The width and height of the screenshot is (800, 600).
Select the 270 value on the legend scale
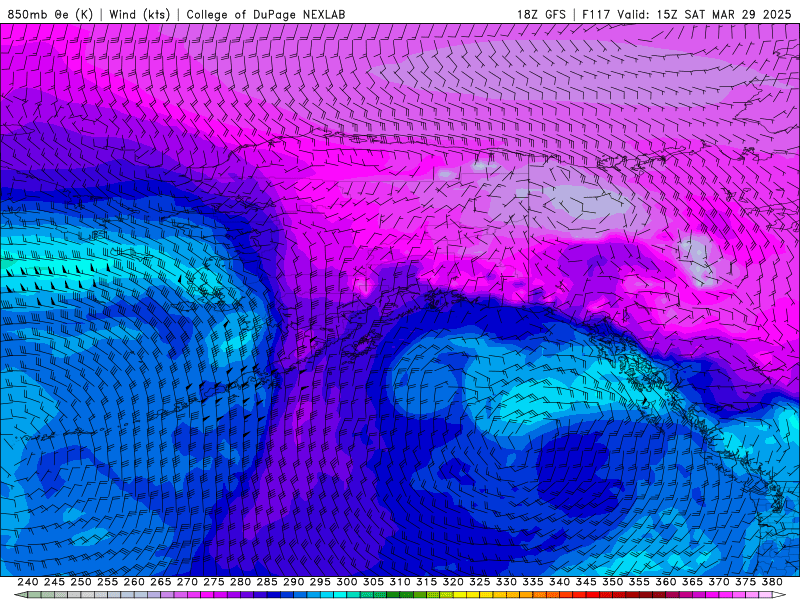click(187, 582)
